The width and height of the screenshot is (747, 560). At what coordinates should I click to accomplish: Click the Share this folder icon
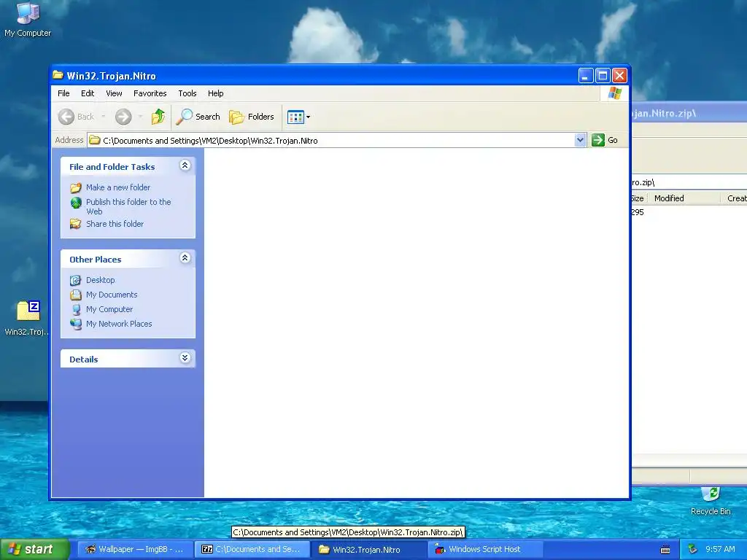click(76, 224)
